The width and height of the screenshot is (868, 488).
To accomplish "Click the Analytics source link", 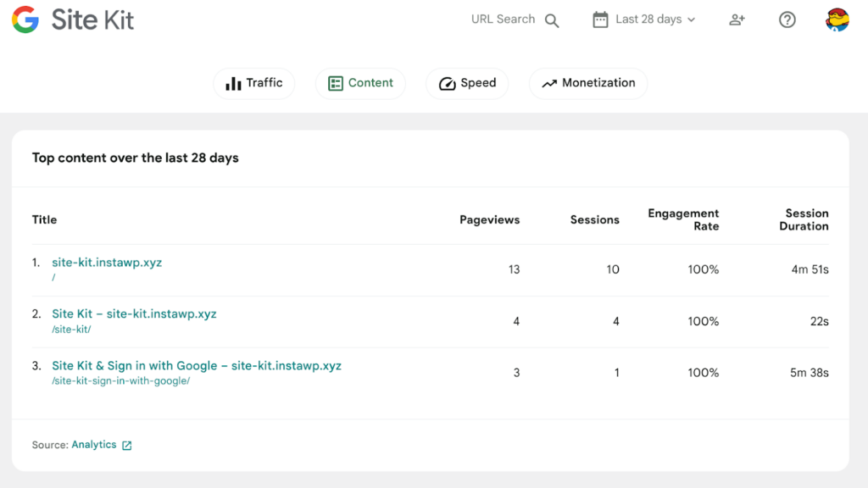I will point(94,445).
